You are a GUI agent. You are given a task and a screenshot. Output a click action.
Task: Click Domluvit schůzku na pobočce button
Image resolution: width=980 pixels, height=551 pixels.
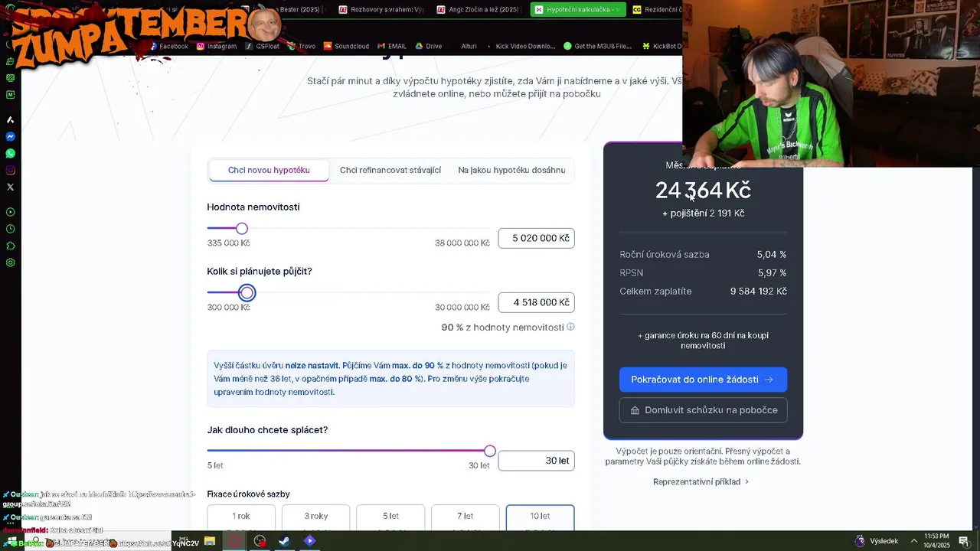click(703, 410)
